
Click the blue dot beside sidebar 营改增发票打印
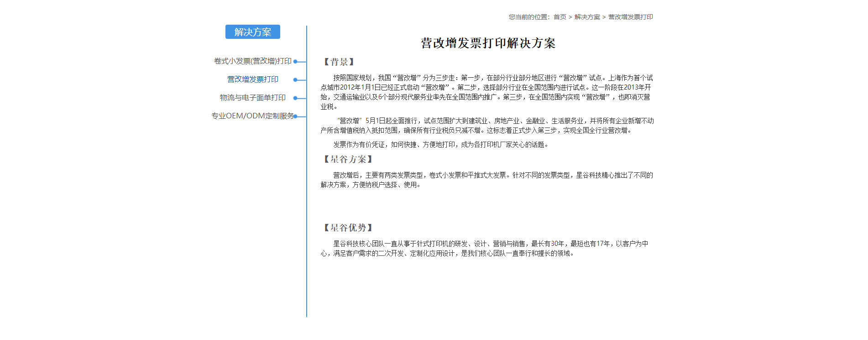click(295, 80)
